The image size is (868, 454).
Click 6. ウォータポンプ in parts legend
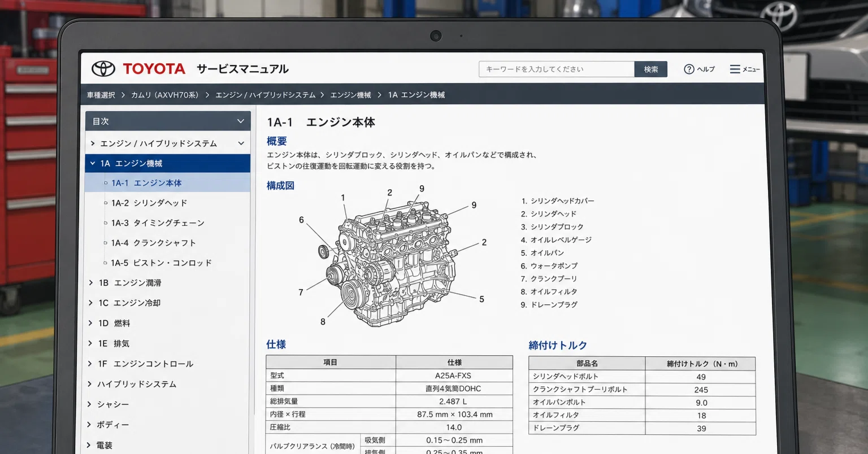pyautogui.click(x=549, y=266)
